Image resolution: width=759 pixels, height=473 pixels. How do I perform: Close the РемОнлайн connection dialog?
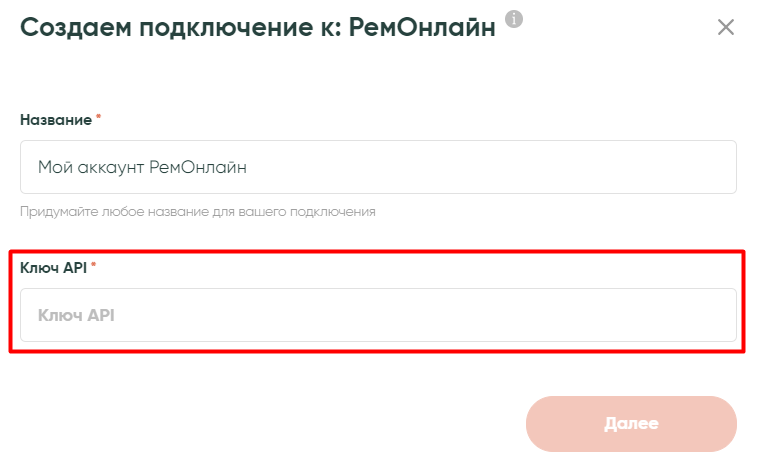[x=726, y=27]
